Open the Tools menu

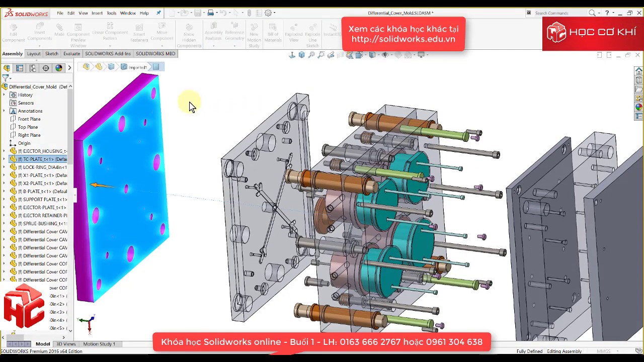111,13
